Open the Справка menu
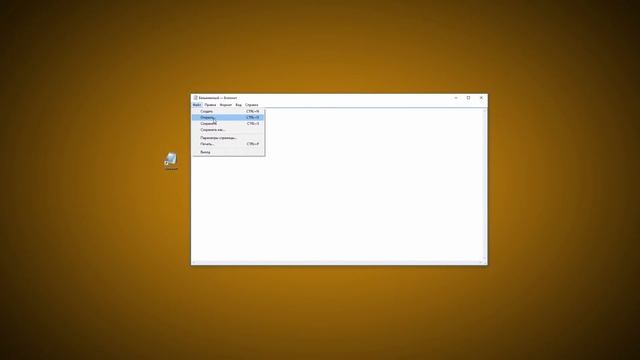This screenshot has height=360, width=640. coord(251,105)
